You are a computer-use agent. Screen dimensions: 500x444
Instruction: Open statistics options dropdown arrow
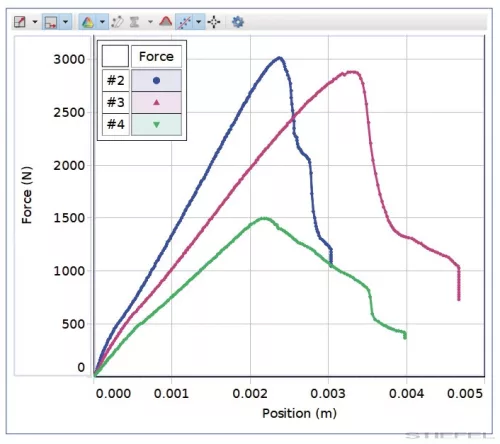(150, 22)
